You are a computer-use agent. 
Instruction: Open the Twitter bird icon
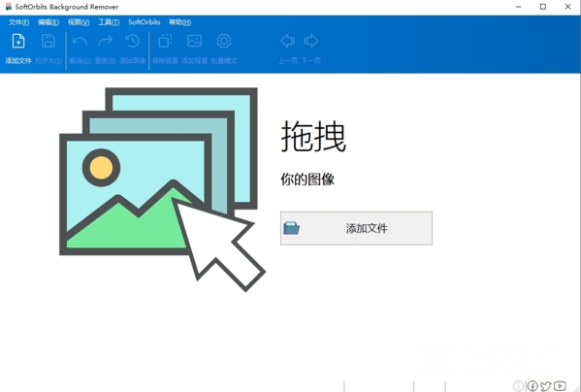coord(546,386)
